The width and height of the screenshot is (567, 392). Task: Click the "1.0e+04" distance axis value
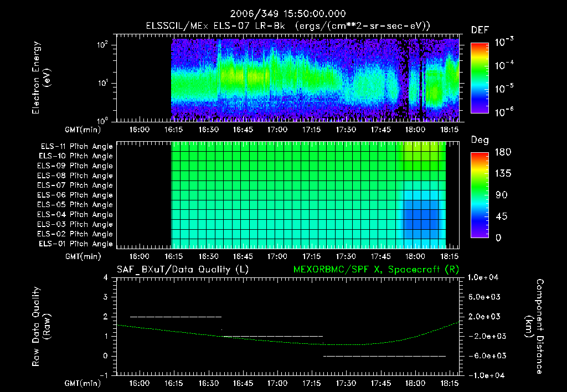[483, 278]
